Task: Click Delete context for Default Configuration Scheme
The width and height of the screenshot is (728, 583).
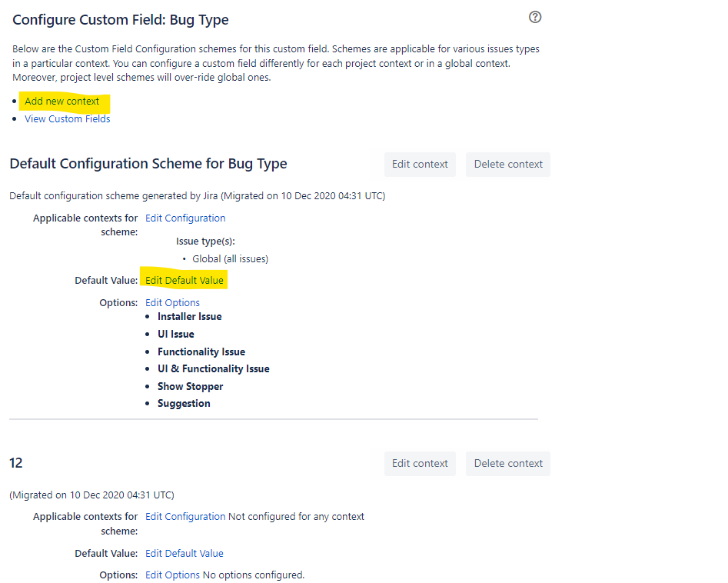Action: [507, 164]
